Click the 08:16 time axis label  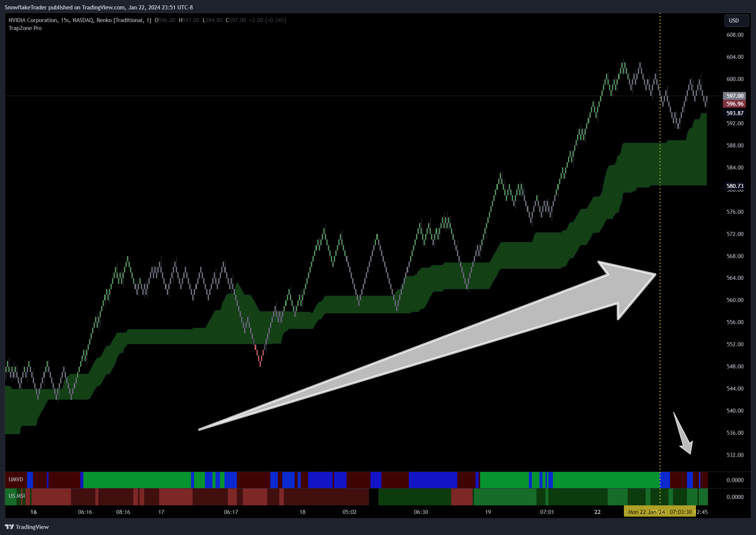point(123,512)
